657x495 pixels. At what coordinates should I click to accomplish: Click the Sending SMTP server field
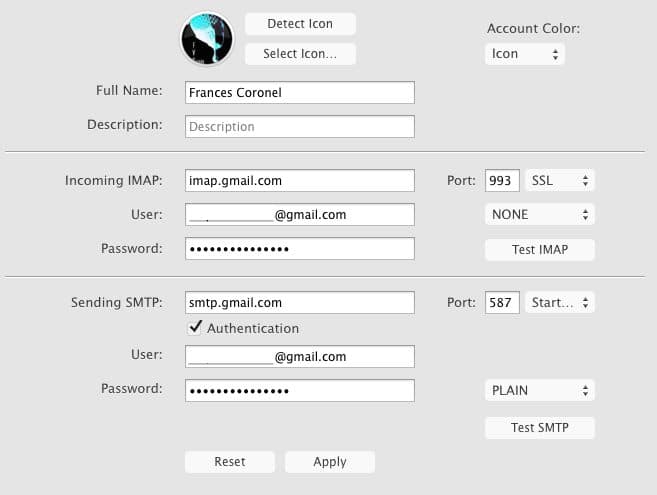300,302
